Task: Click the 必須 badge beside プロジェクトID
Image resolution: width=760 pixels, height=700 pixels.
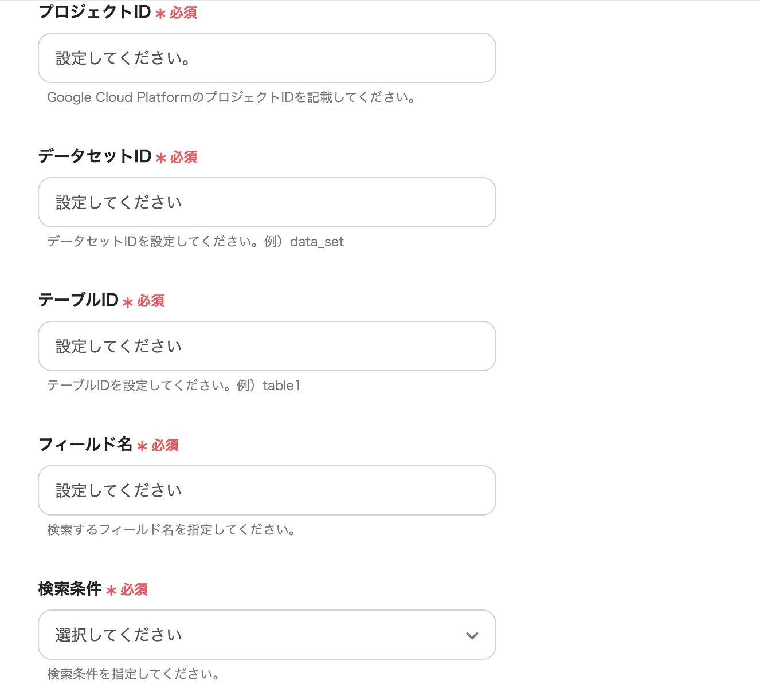Action: point(183,13)
